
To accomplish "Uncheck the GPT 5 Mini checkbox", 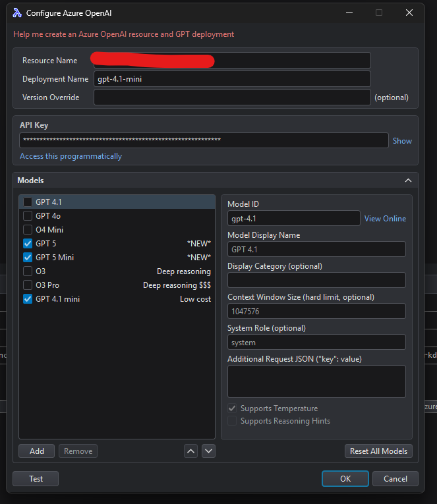I will [28, 258].
